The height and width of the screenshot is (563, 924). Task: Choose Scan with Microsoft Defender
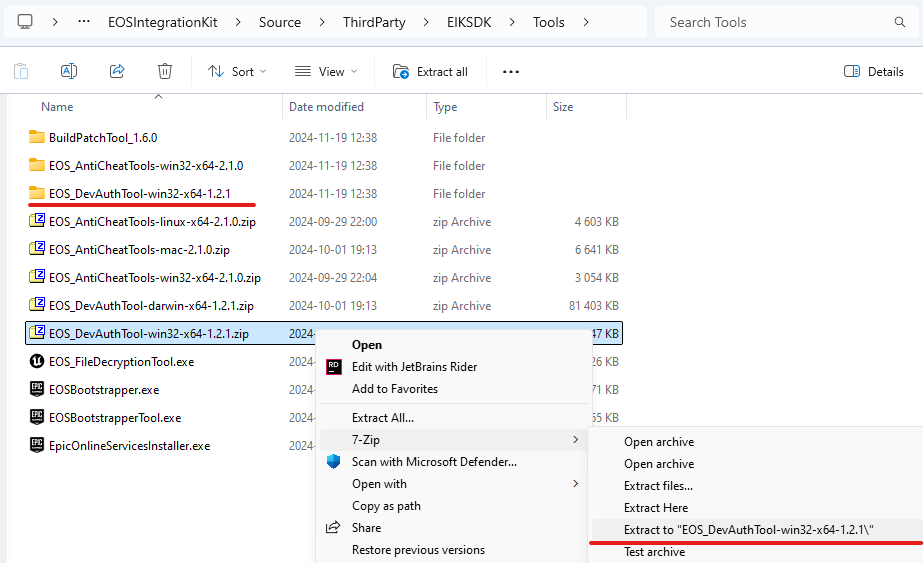click(x=434, y=462)
